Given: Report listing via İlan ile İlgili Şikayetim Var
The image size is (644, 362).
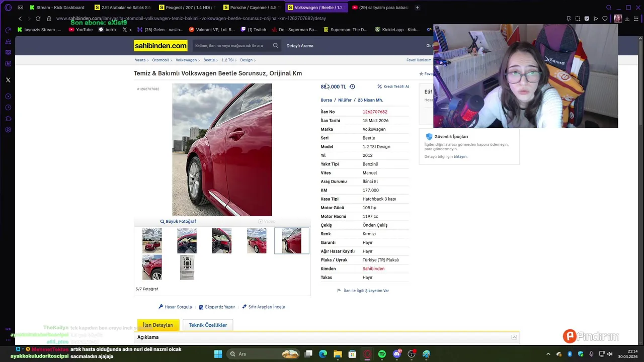Looking at the screenshot, I should click(x=363, y=291).
